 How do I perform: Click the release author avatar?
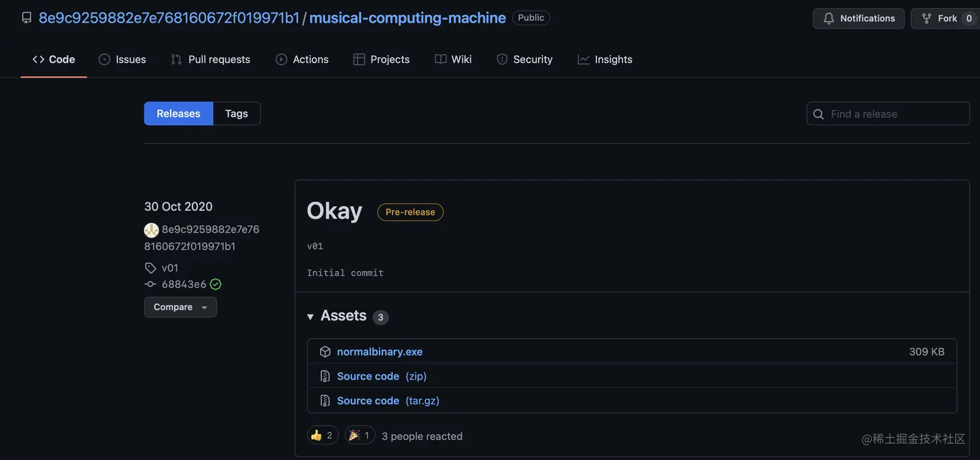tap(151, 230)
